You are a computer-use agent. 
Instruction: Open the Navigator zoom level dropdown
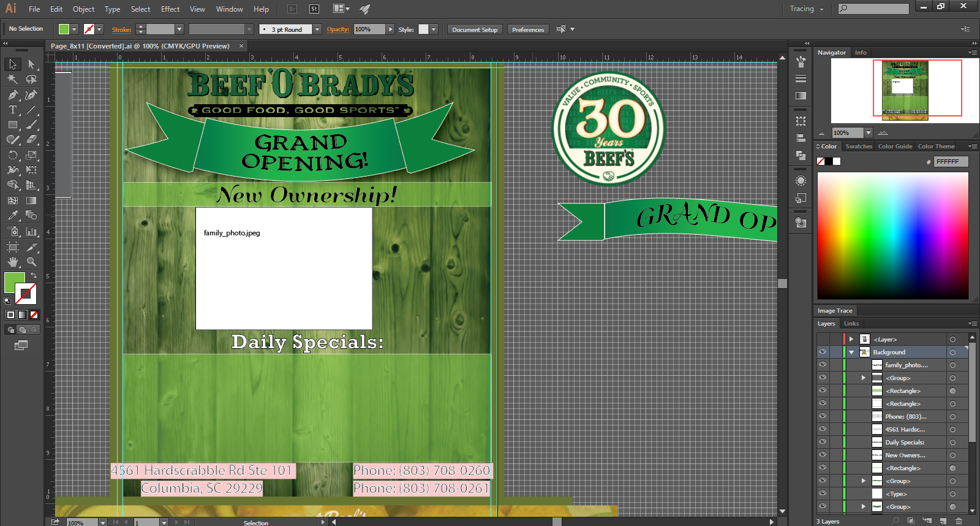point(868,133)
